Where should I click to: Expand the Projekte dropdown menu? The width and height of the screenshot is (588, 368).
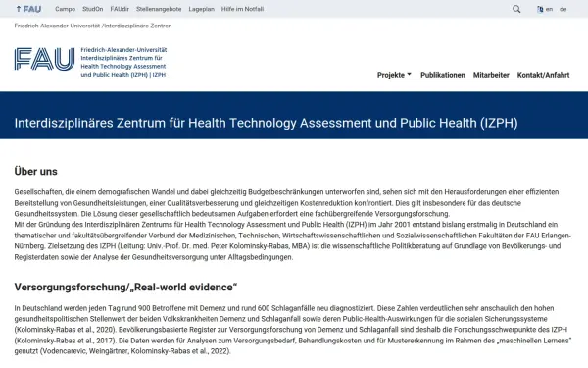click(394, 75)
